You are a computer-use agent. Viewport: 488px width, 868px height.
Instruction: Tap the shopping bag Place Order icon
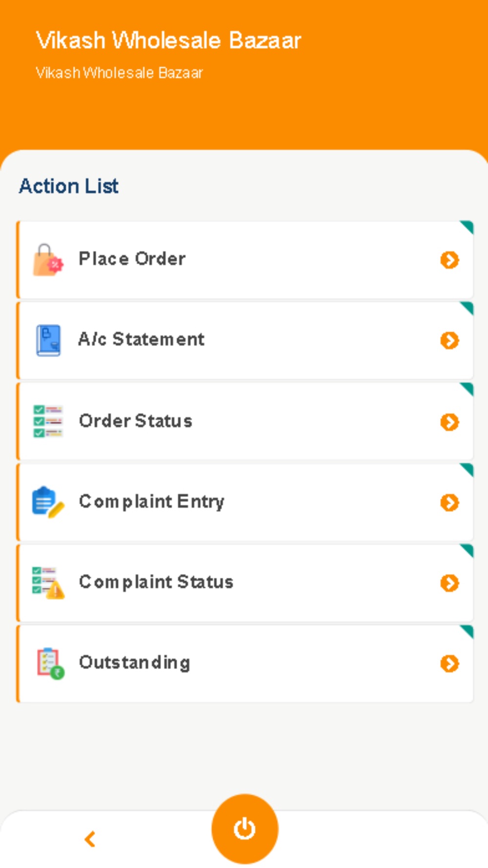tap(48, 260)
